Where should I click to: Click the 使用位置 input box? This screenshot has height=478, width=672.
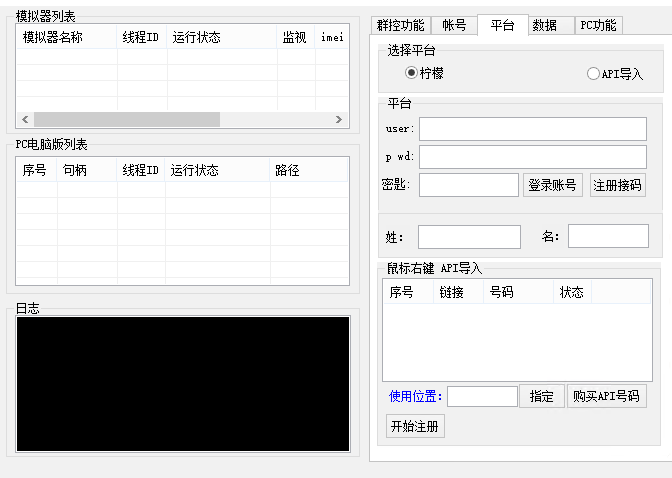click(x=482, y=397)
